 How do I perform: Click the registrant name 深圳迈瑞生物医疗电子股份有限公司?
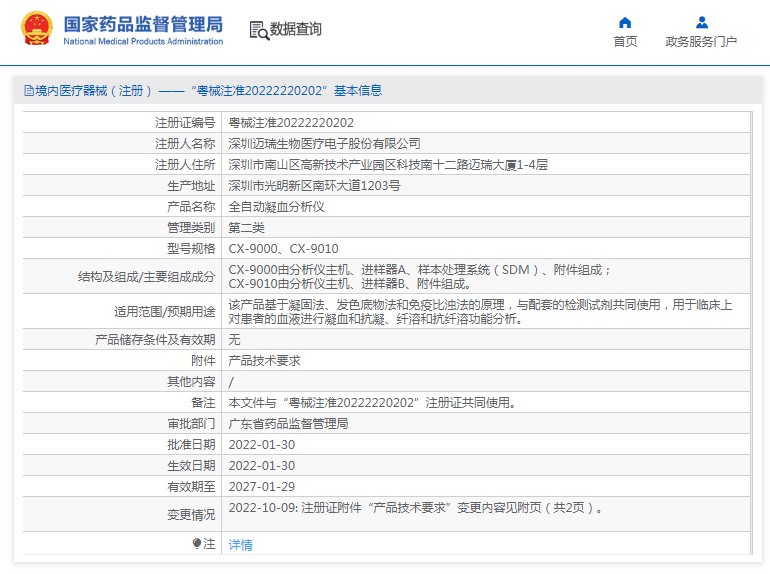click(x=324, y=143)
